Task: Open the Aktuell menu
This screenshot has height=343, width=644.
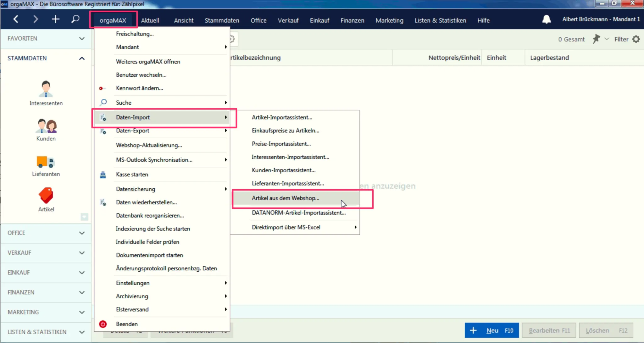Action: tap(150, 20)
